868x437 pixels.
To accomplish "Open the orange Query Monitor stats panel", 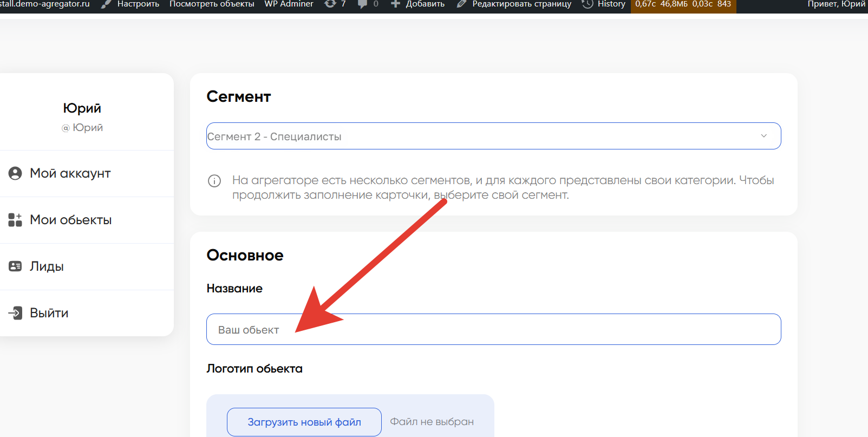I will [683, 5].
